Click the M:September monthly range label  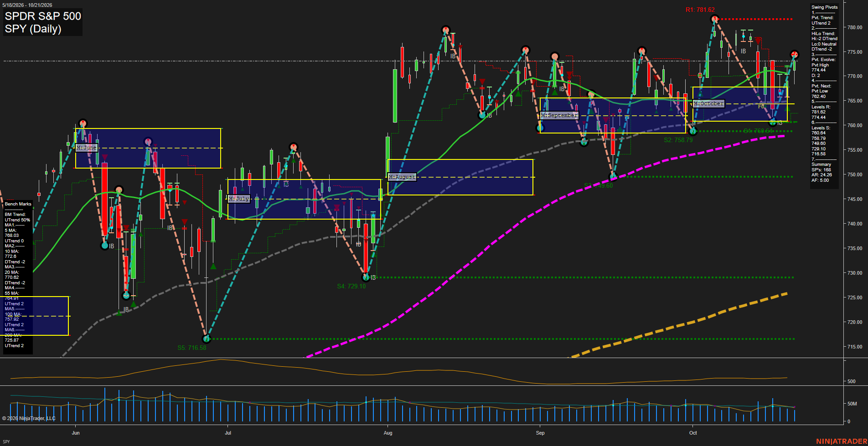click(559, 116)
